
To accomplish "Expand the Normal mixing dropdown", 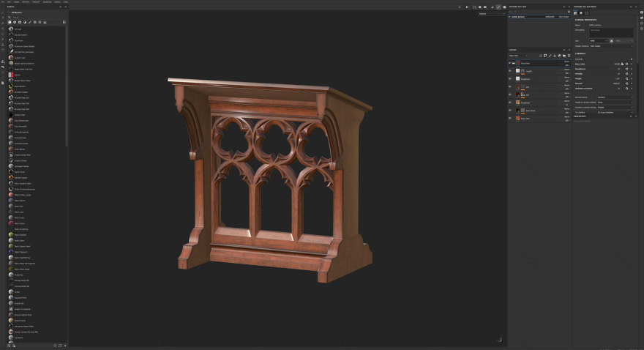I will 615,97.
